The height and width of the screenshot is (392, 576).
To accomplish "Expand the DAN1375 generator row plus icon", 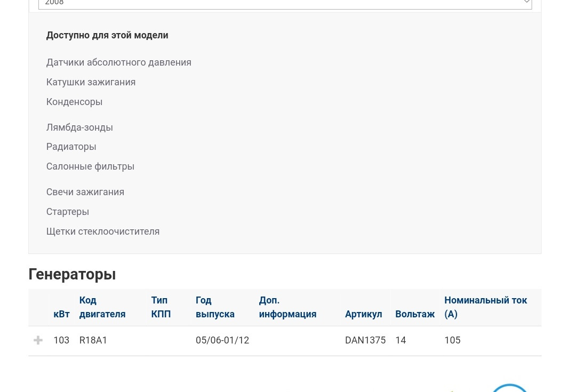I will [x=38, y=340].
